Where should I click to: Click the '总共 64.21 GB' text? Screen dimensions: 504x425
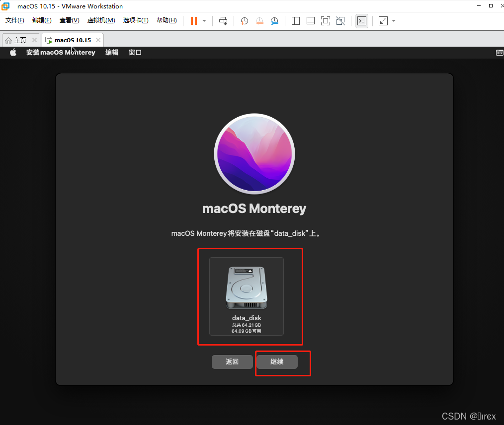point(246,325)
